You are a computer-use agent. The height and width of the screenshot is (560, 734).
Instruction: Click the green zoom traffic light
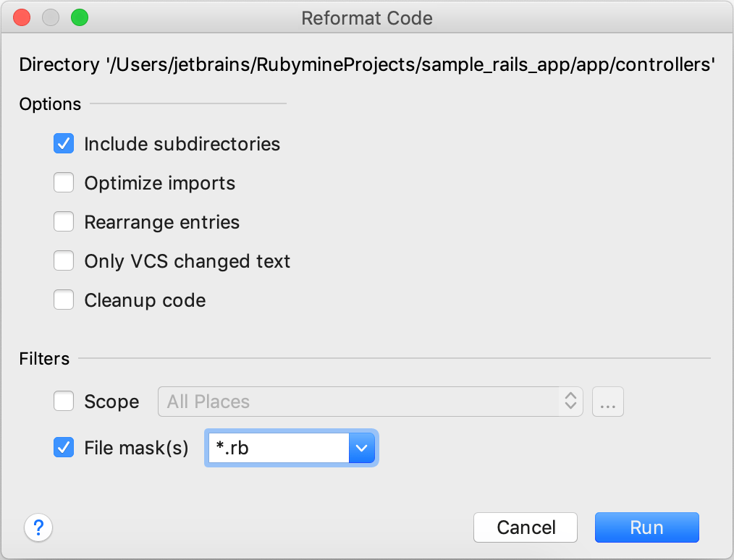(80, 17)
